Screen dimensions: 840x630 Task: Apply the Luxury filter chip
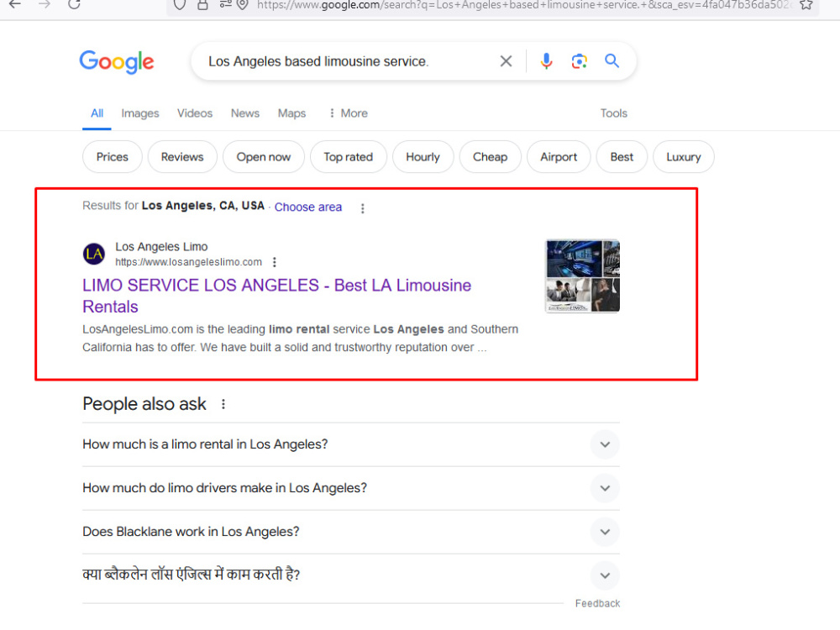point(684,157)
